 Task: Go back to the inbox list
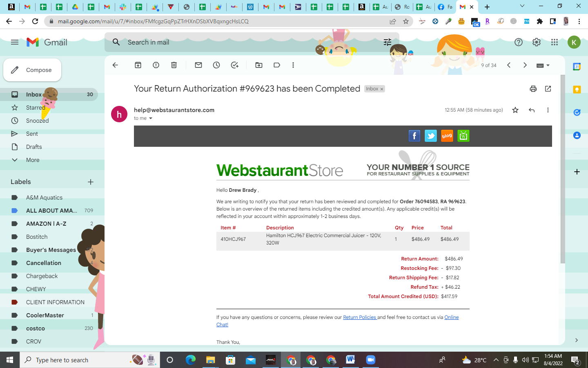pos(115,65)
